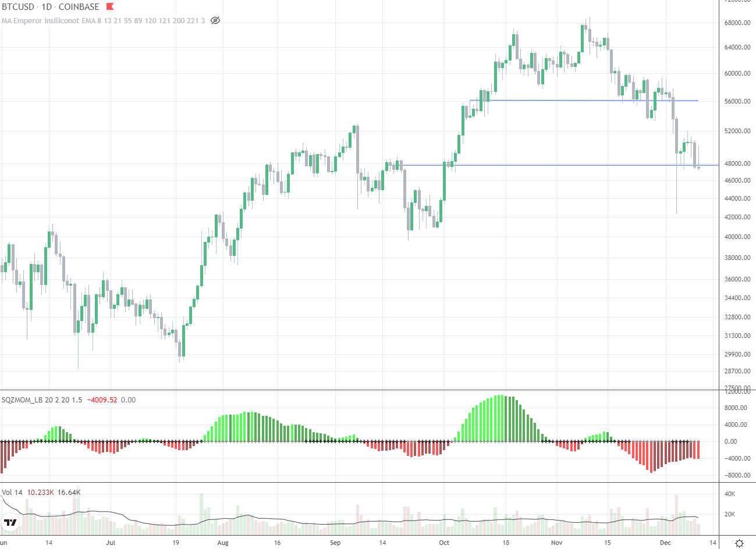Click the 38000.00 price axis label
The height and width of the screenshot is (549, 756).
[x=737, y=258]
